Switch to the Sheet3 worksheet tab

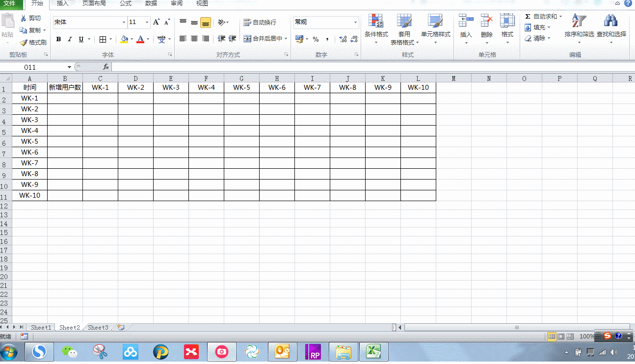tap(98, 328)
